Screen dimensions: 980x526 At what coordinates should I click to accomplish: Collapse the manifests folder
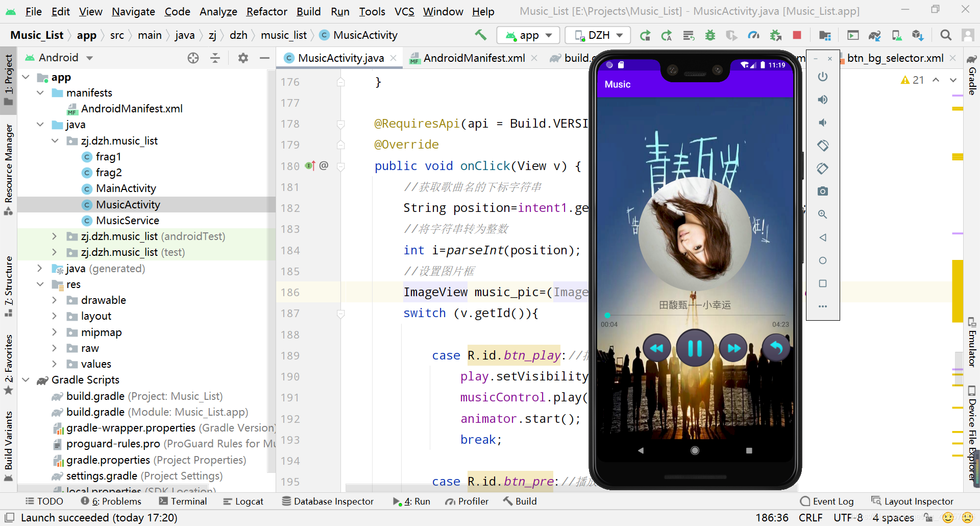(40, 93)
